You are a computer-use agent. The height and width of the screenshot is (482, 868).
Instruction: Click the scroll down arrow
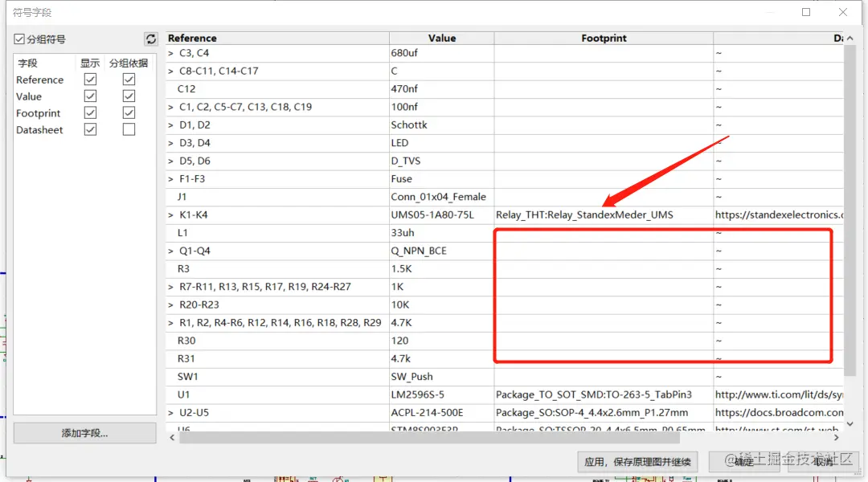850,424
